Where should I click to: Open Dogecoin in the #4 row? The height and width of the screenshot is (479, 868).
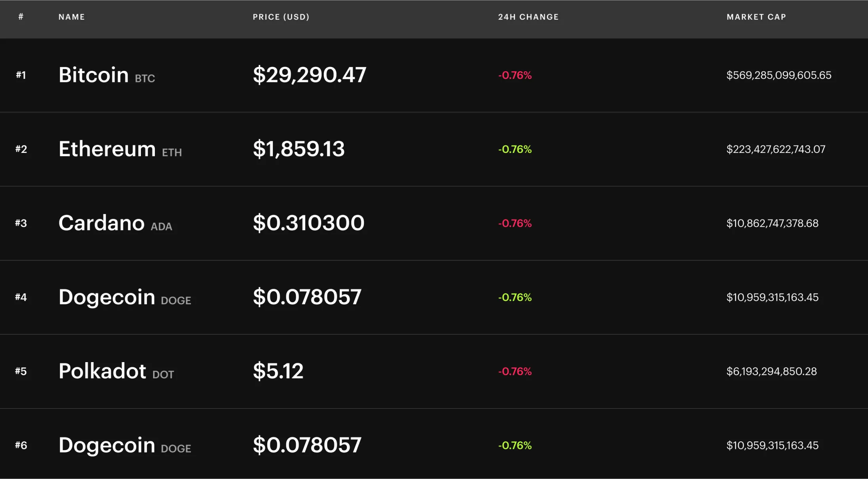(107, 297)
